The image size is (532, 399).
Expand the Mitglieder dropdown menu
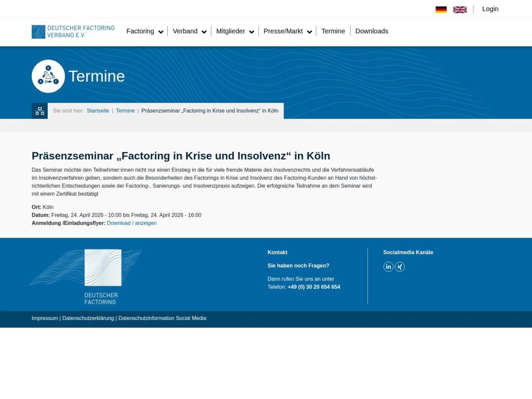point(231,31)
